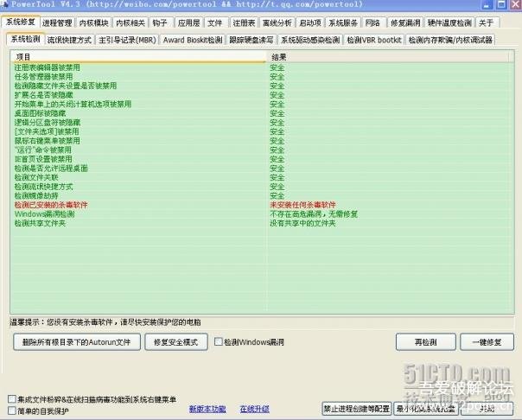The image size is (522, 420).
Task: Click 删除所有根目录下的Autorun文件 button
Action: pyautogui.click(x=77, y=342)
